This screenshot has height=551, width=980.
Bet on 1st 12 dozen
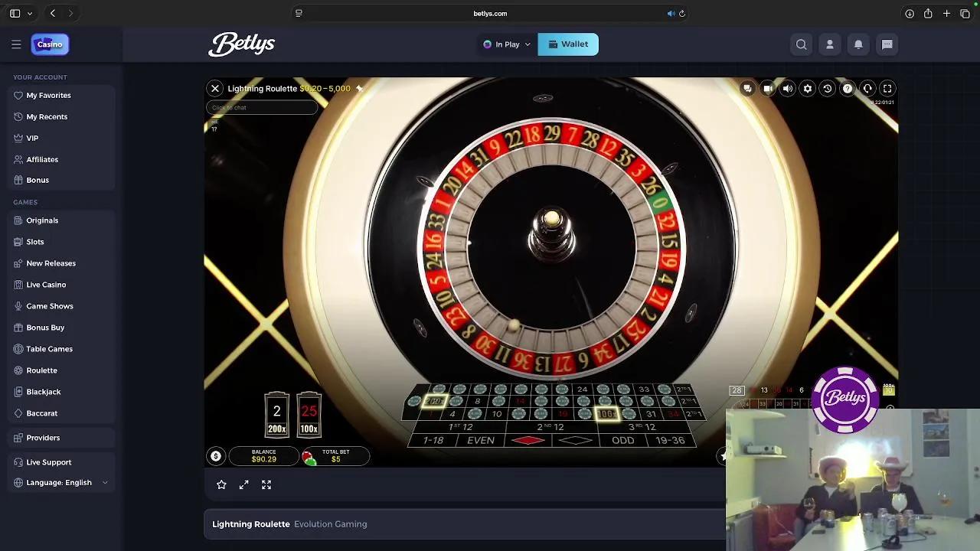tap(460, 427)
